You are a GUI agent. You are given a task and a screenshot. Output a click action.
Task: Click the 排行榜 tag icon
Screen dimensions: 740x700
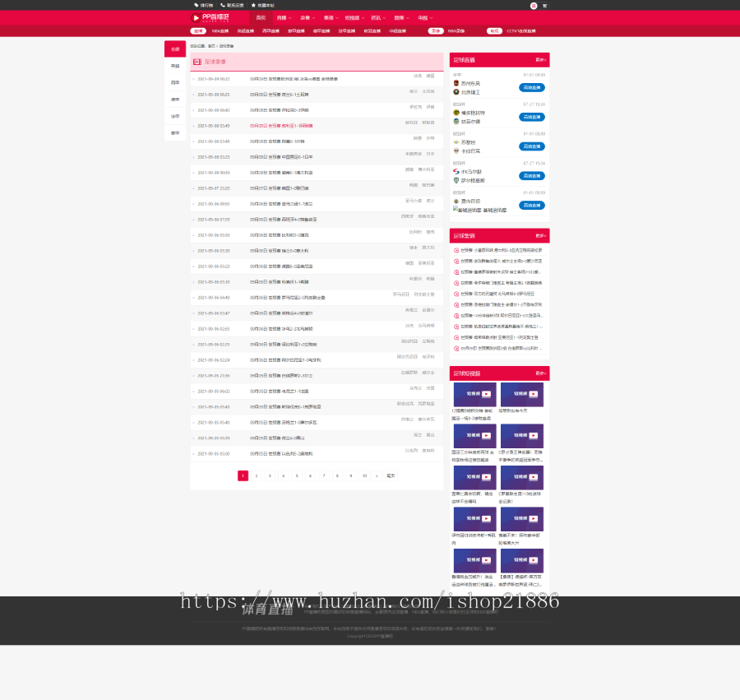click(x=197, y=5)
